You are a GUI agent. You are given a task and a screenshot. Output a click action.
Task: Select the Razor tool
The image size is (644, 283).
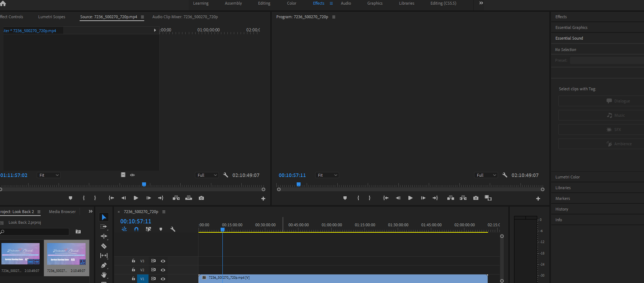coord(104,246)
